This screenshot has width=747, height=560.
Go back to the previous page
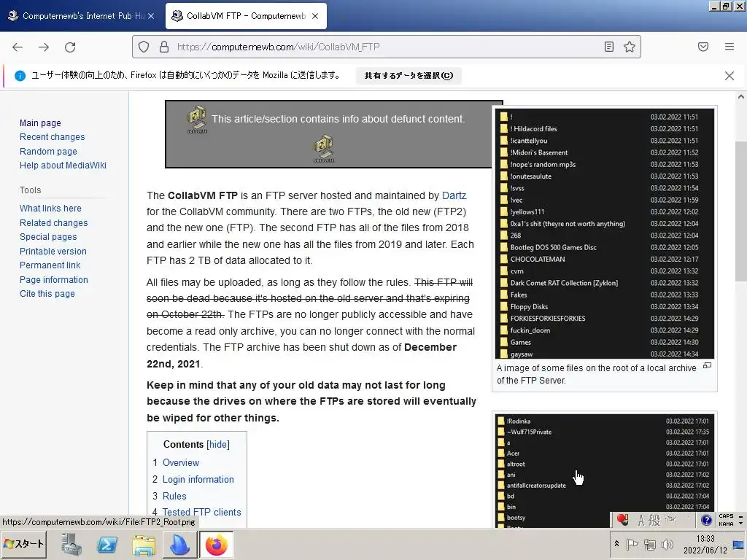pos(18,47)
